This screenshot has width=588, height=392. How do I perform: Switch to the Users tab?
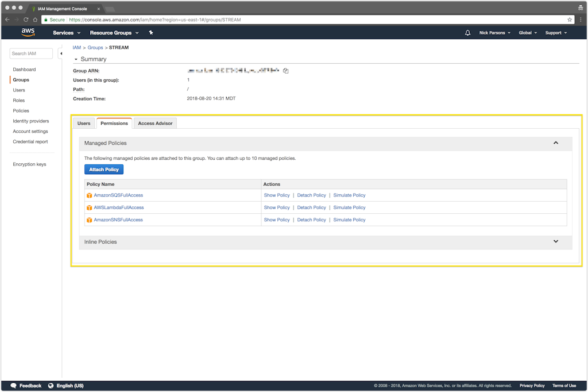pos(84,124)
